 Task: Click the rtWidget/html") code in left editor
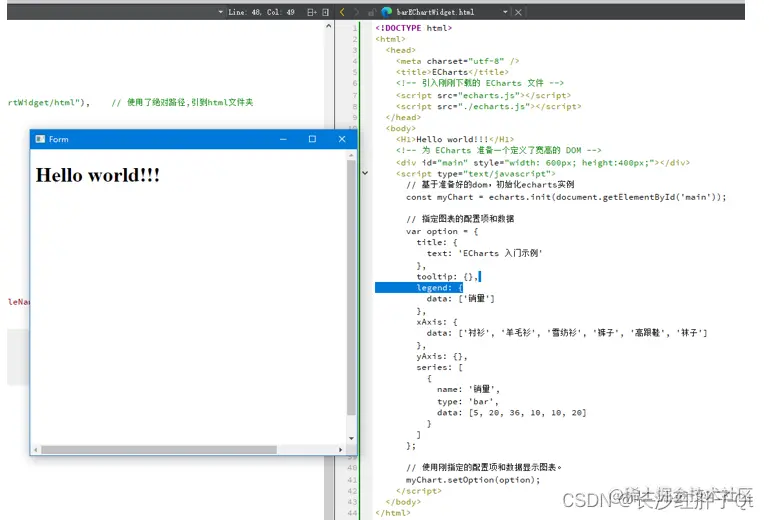[49, 103]
